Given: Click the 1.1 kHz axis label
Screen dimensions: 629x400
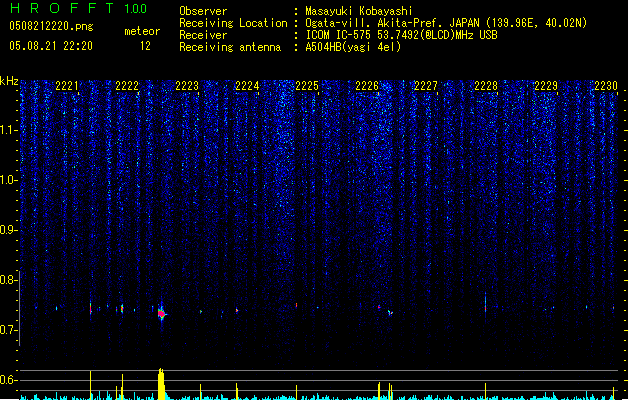Looking at the screenshot, I should pos(8,130).
